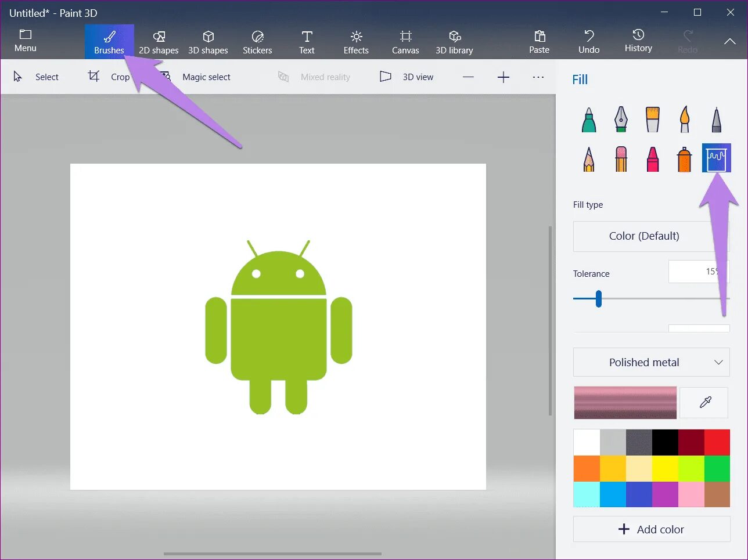The image size is (748, 560).
Task: Select the Marker brush
Action: (589, 120)
